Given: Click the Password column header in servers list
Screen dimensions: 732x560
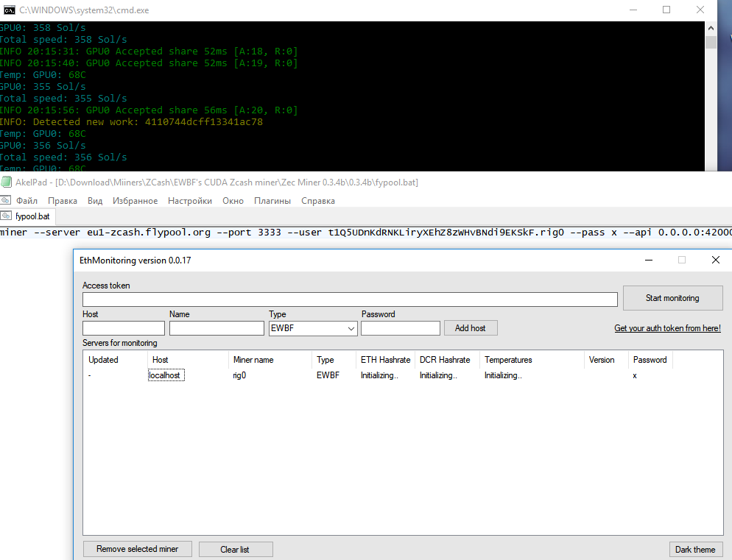Looking at the screenshot, I should coord(650,360).
